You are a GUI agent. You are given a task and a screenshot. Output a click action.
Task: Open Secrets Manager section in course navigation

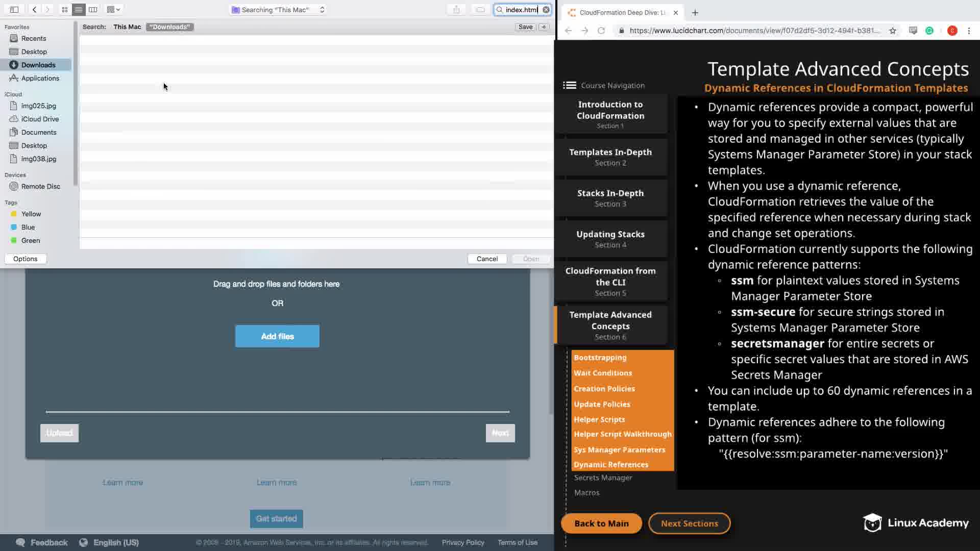click(x=603, y=478)
